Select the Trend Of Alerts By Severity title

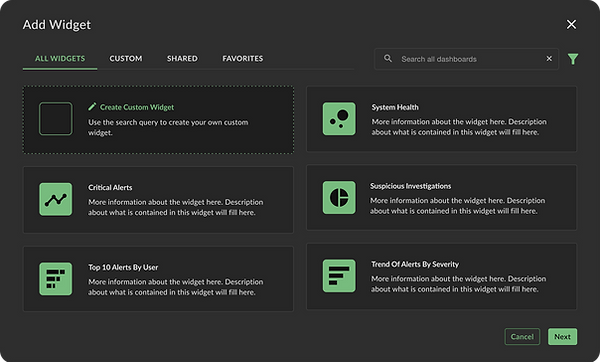[x=415, y=264]
